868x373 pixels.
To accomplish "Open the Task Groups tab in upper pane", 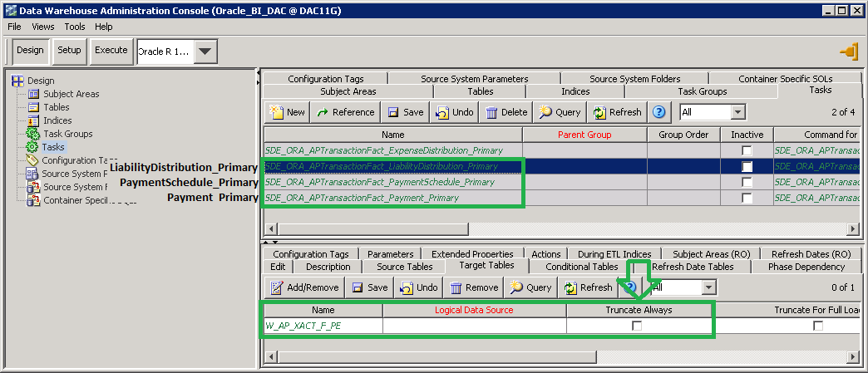I will pos(703,91).
